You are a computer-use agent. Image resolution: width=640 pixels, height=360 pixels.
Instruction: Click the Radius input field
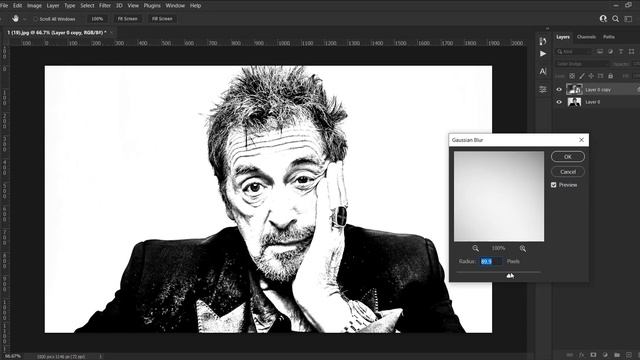(x=491, y=261)
